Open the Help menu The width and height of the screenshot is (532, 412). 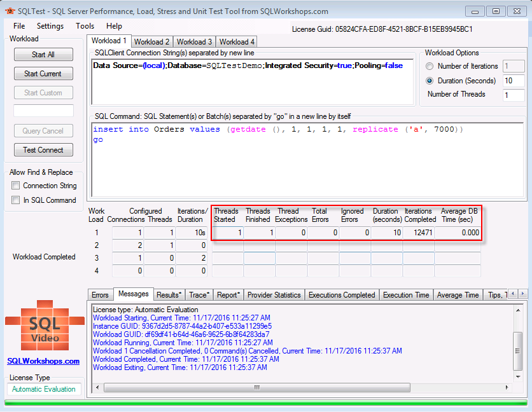click(x=114, y=26)
